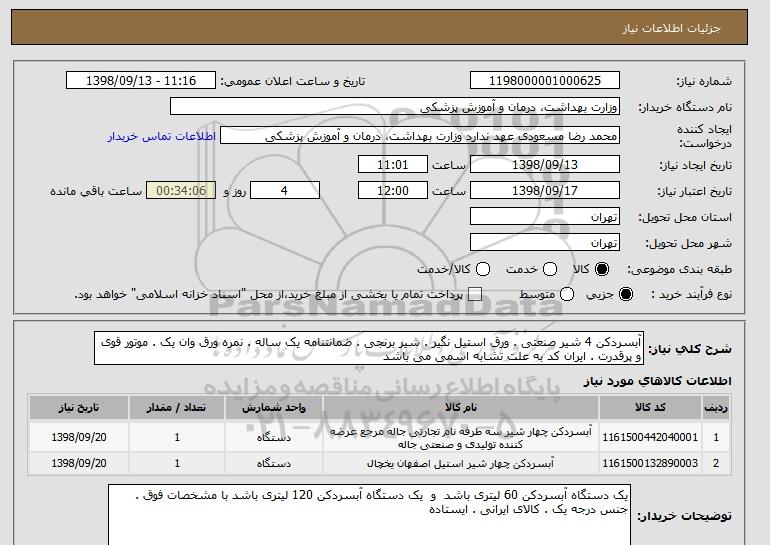The height and width of the screenshot is (545, 770).
Task: Select the کالا/خدمت radio button
Action: pyautogui.click(x=483, y=269)
